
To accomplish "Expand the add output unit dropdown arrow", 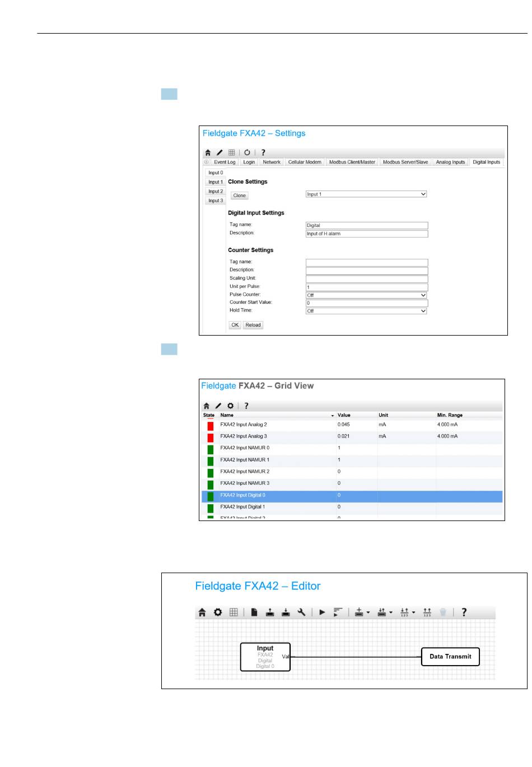I will click(391, 613).
